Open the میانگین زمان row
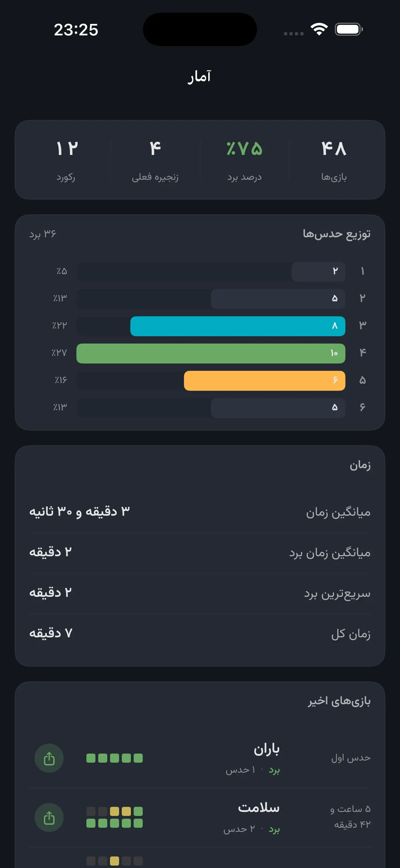Screen dimensions: 400x868 click(x=200, y=512)
